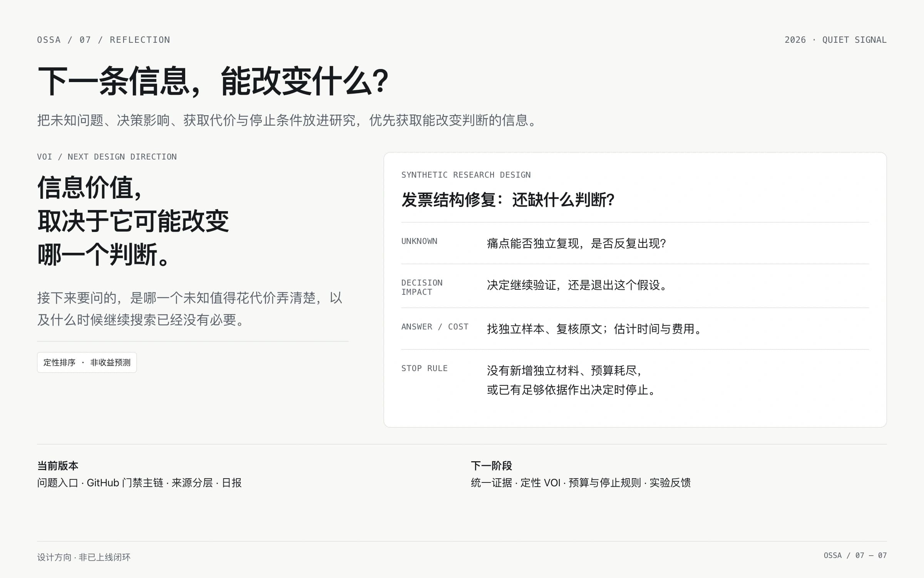Image resolution: width=924 pixels, height=578 pixels.
Task: Click the text "决定继续验证，还是退出这个假设。"
Action: point(577,285)
